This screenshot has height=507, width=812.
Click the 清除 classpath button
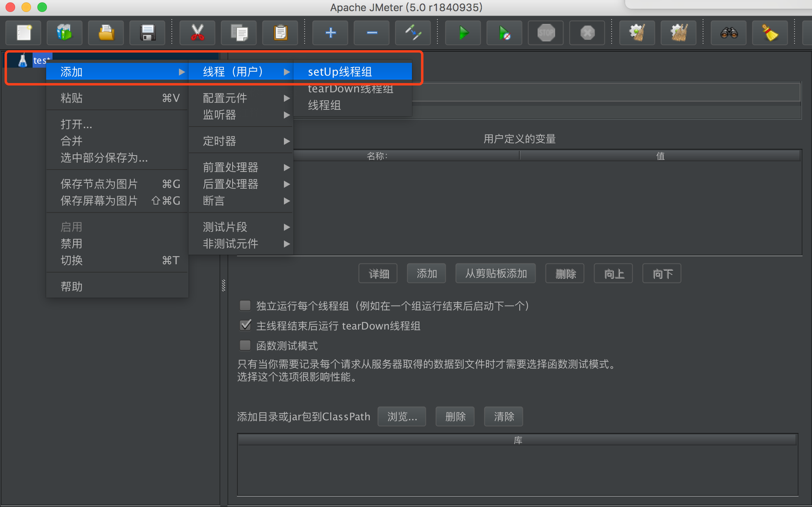click(x=504, y=417)
